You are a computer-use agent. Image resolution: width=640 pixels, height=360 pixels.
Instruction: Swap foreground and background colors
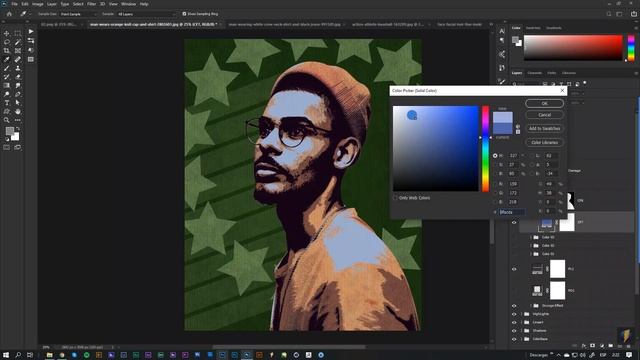click(18, 129)
